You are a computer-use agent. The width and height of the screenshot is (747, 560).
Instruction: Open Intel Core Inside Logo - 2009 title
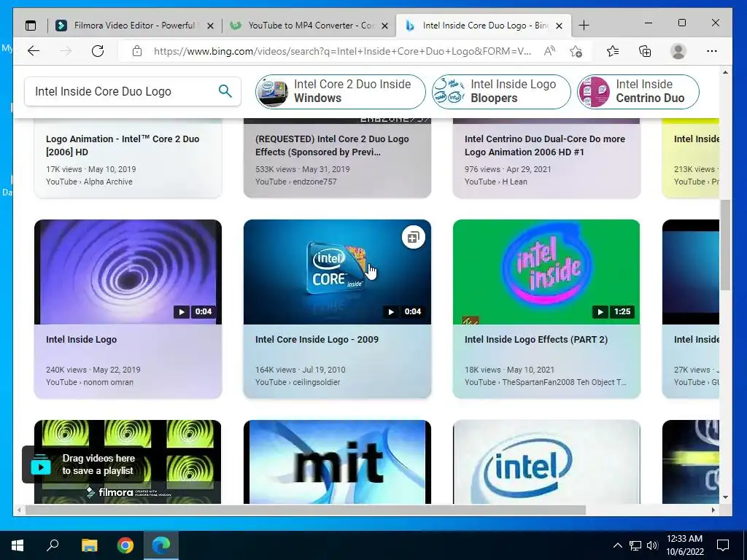(x=317, y=340)
